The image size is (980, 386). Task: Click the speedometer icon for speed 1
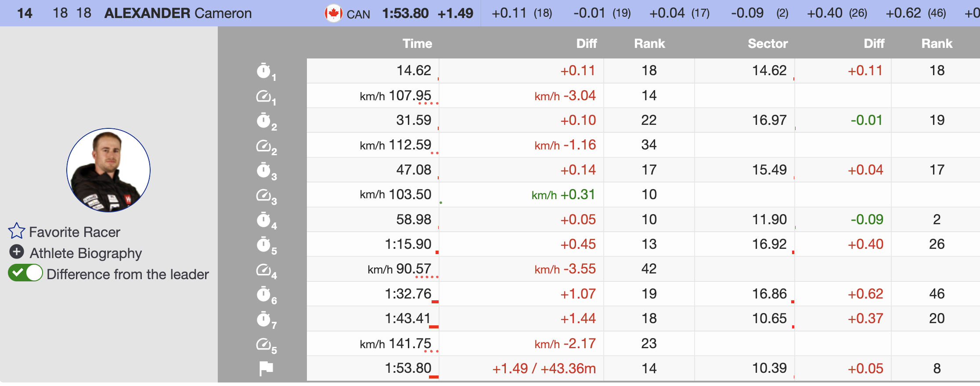tap(264, 96)
